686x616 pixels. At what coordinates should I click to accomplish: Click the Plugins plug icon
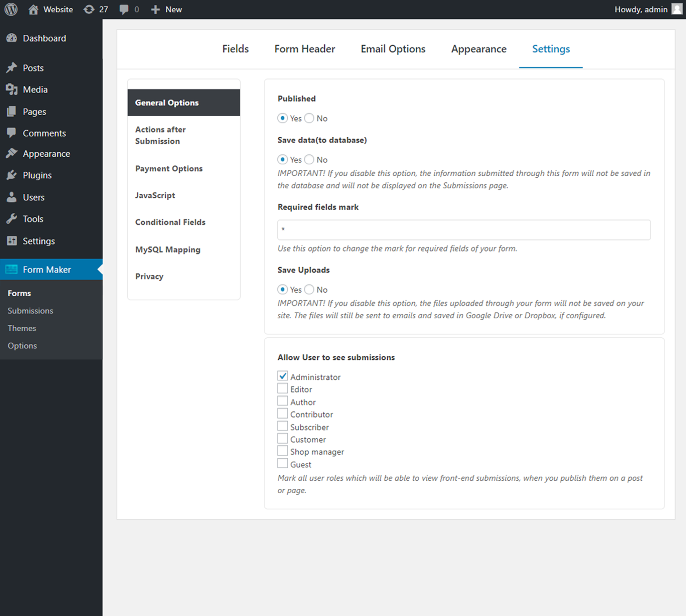pyautogui.click(x=12, y=175)
